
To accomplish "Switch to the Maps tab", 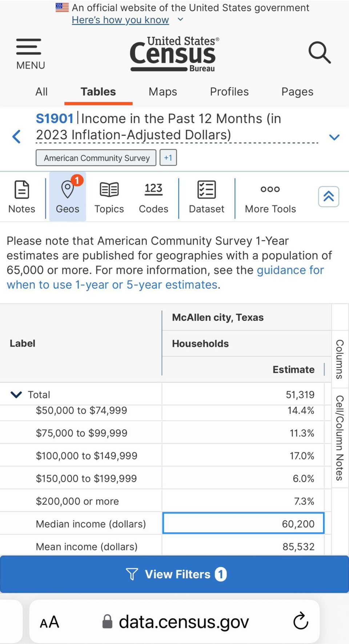I will coord(163,92).
